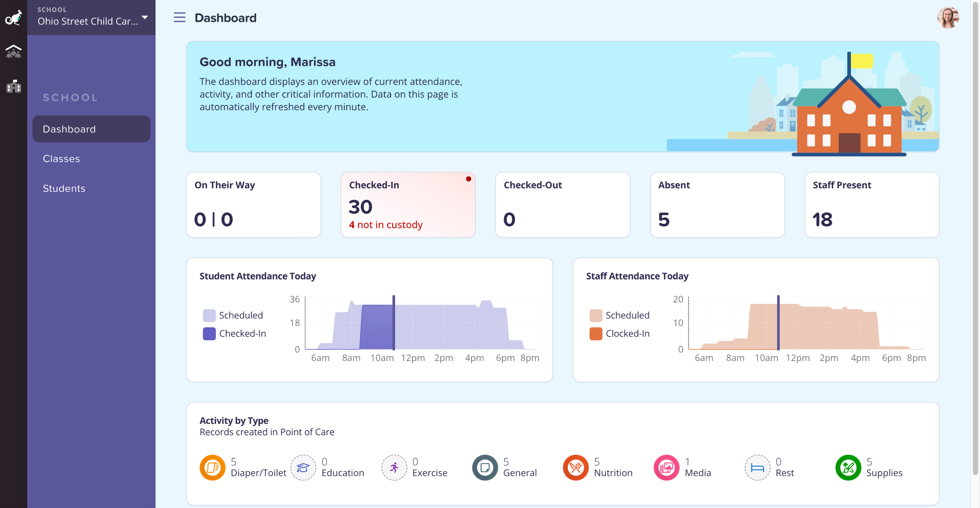Expand the Ohio Street Child Care school dropdown
This screenshot has width=980, height=508.
pyautogui.click(x=145, y=18)
